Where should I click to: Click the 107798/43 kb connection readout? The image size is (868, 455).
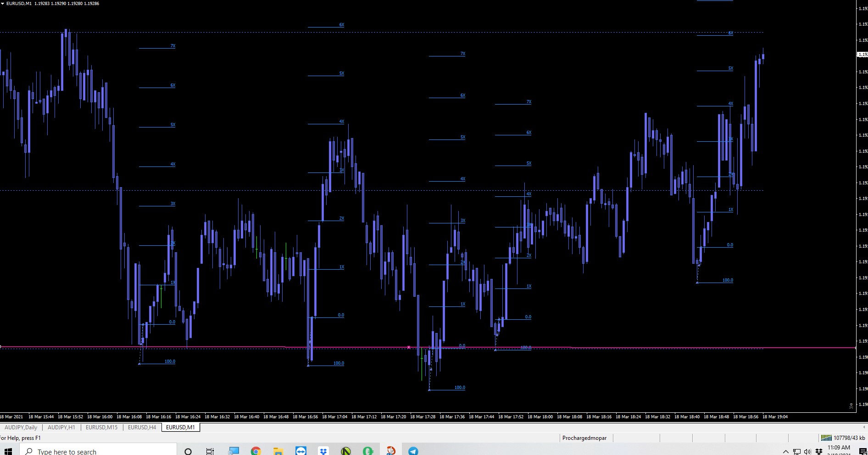[849, 438]
